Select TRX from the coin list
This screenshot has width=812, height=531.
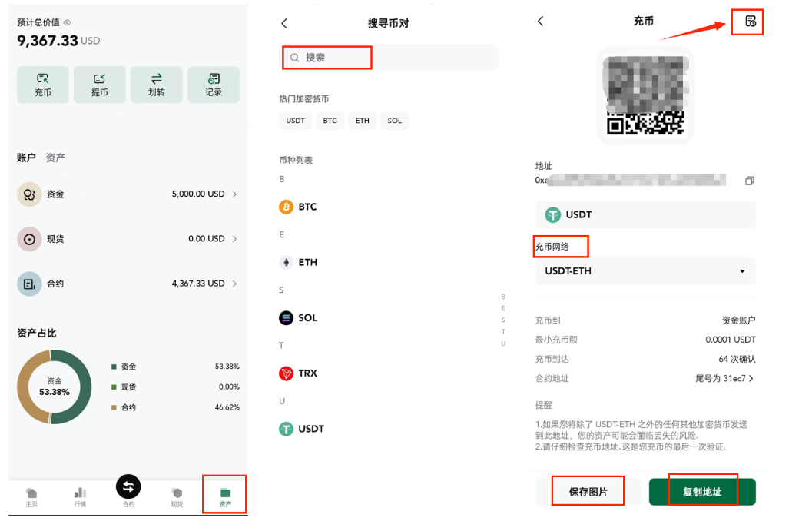click(307, 373)
